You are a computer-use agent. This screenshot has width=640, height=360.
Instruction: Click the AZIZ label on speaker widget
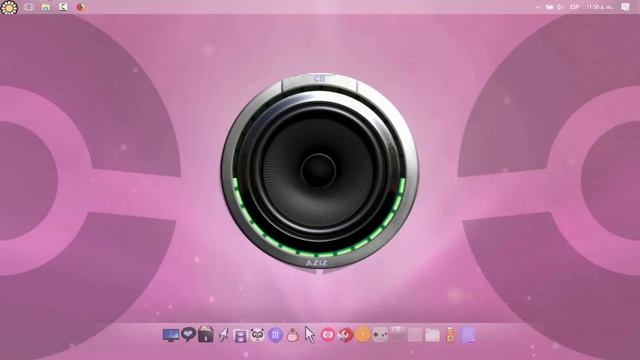(x=317, y=263)
